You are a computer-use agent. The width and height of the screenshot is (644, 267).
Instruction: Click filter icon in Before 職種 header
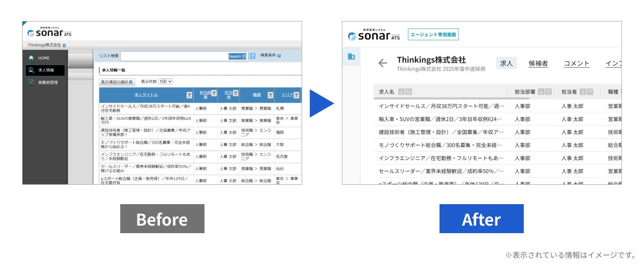tap(270, 95)
